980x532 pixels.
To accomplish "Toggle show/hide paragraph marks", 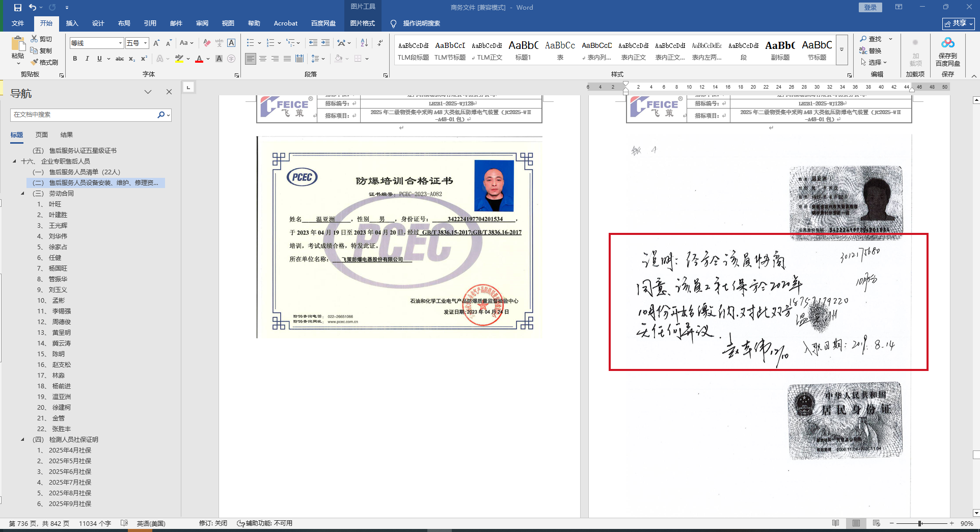I will click(380, 43).
